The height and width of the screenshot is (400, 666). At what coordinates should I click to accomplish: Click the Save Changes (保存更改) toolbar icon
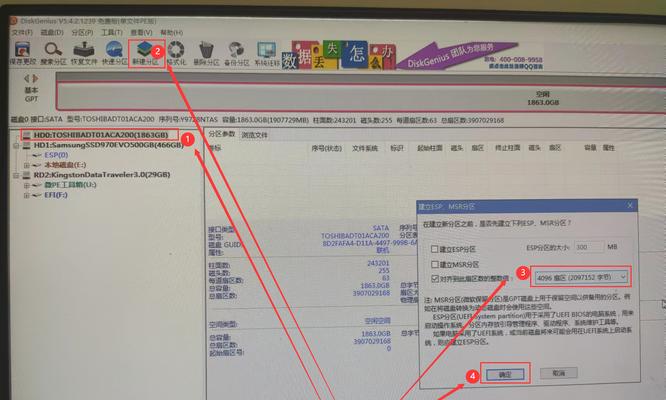click(x=23, y=54)
